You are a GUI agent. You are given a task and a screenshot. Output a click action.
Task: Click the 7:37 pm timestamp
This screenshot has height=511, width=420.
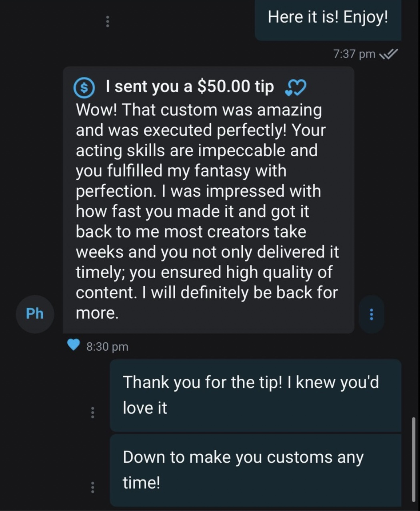[x=354, y=54]
